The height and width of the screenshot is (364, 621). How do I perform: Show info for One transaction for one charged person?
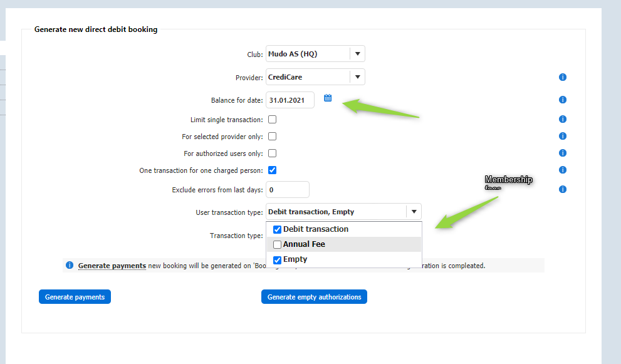tap(562, 170)
